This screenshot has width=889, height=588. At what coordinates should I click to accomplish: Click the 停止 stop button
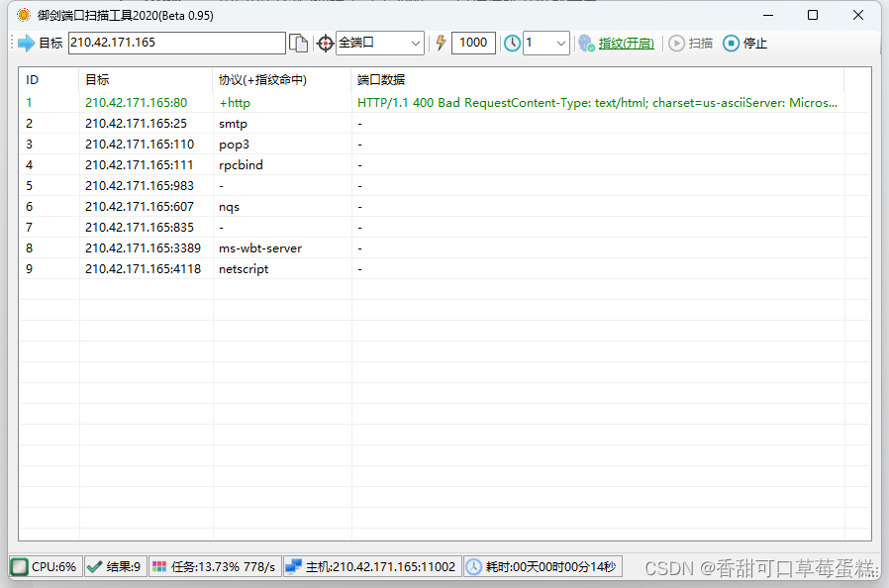(x=745, y=44)
